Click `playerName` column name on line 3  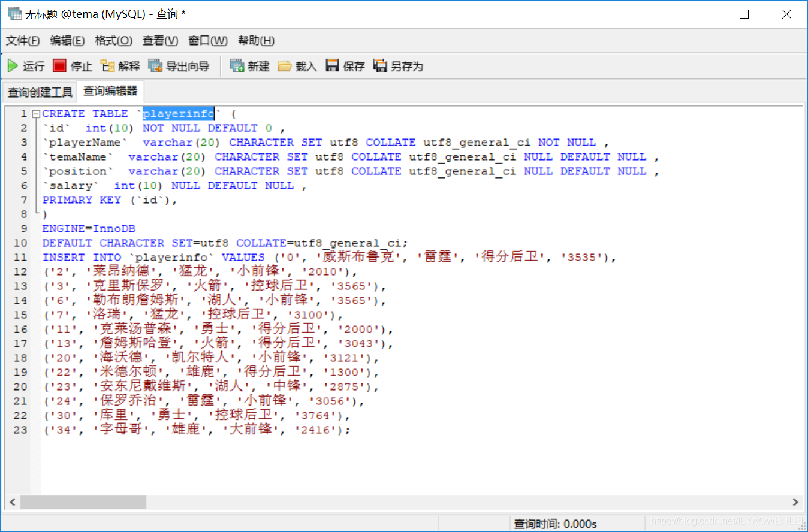(85, 143)
